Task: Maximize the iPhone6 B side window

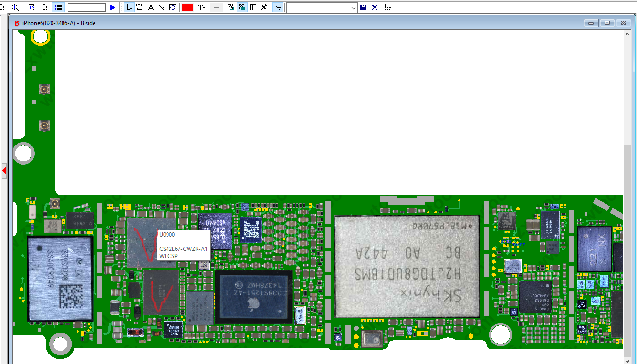Action: click(607, 23)
